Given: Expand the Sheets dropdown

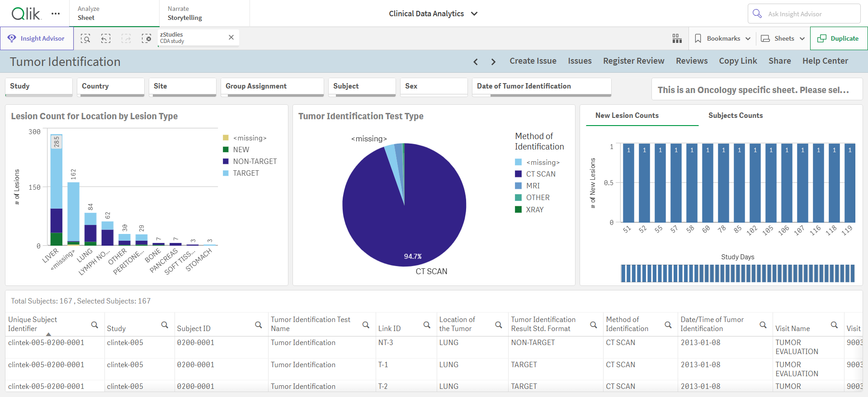Looking at the screenshot, I should click(x=783, y=38).
